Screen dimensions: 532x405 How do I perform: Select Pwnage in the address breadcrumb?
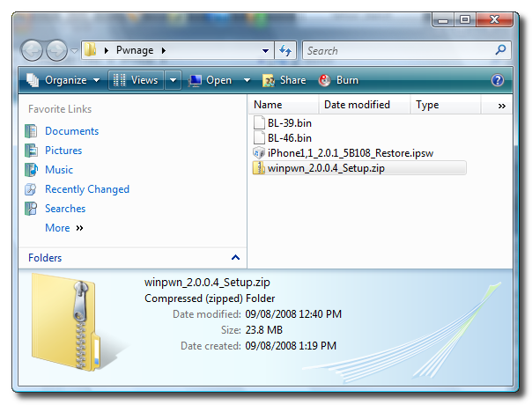pyautogui.click(x=135, y=50)
